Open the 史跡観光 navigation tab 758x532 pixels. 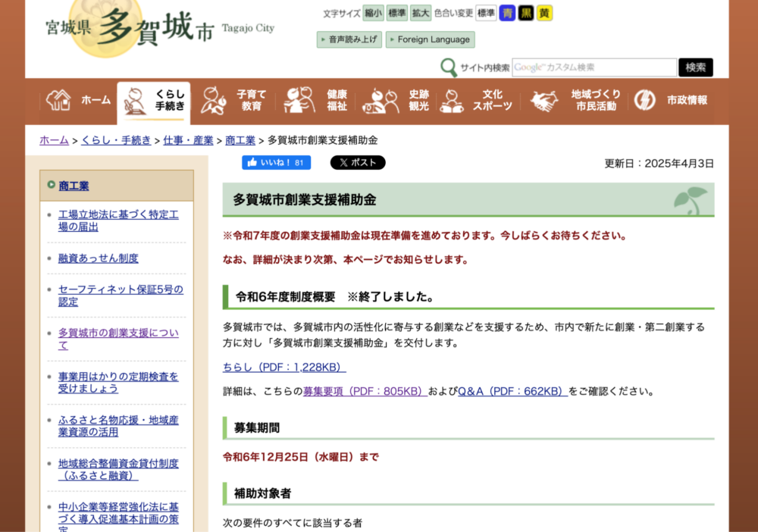(396, 101)
